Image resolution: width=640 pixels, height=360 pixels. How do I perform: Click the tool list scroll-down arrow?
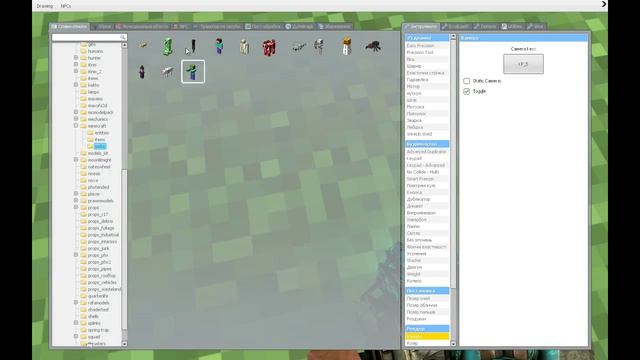tap(453, 344)
